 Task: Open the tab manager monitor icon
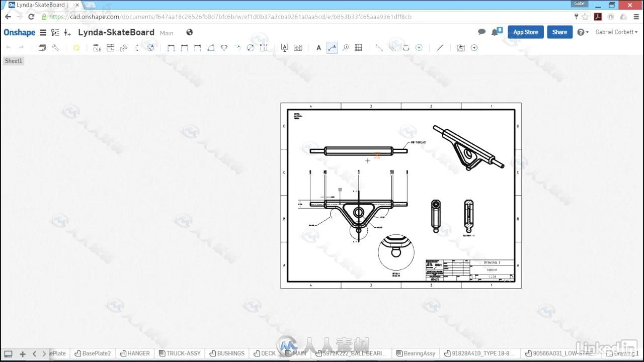tap(8, 354)
